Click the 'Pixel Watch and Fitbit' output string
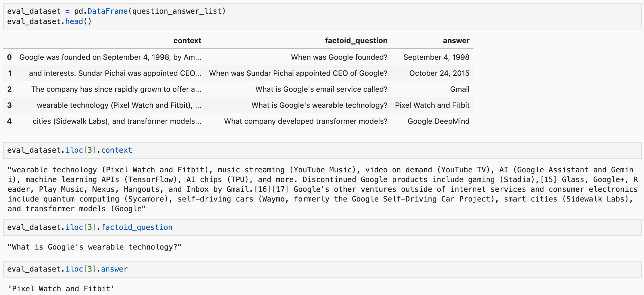Viewport: 644px width, 295px height. 61,289
